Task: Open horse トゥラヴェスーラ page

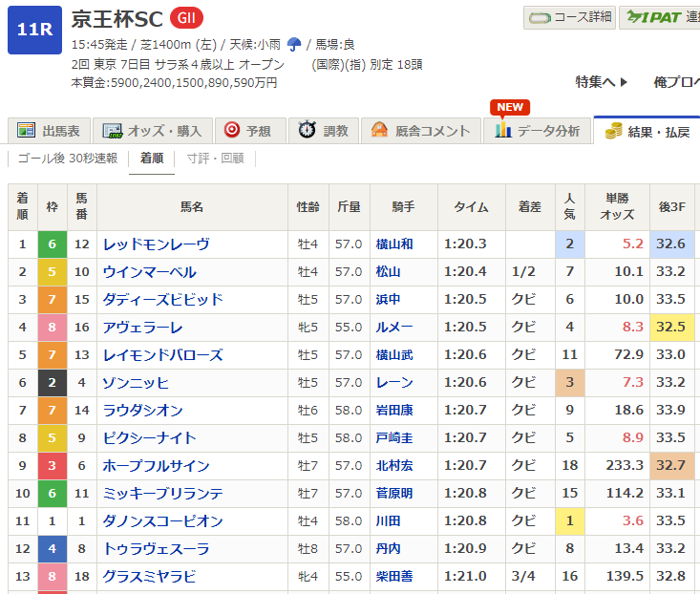Action: pos(157,549)
